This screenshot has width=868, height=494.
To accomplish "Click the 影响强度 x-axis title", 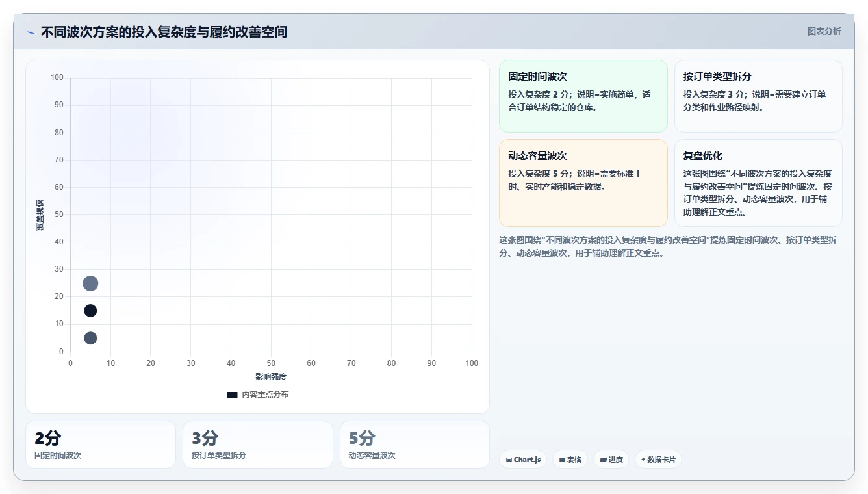I will pyautogui.click(x=271, y=377).
